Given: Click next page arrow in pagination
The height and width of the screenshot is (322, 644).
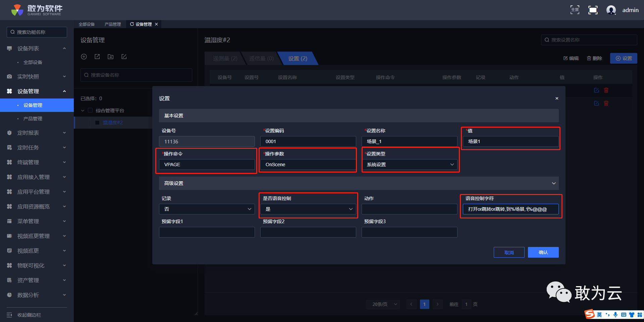Looking at the screenshot, I should pos(437,304).
